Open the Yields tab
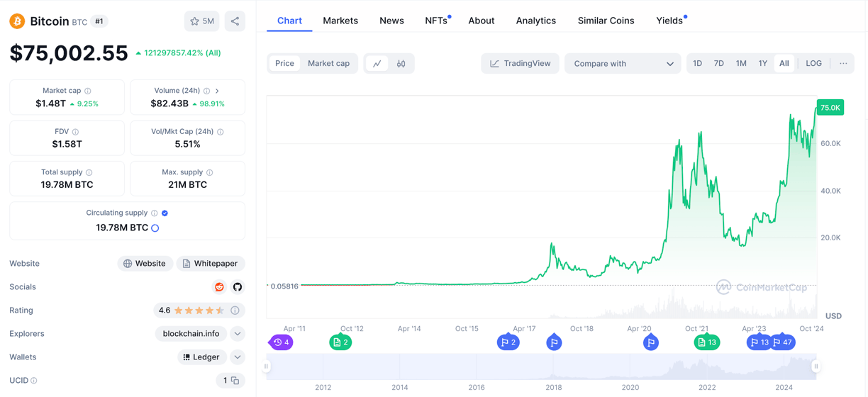The height and width of the screenshot is (397, 868). click(670, 21)
